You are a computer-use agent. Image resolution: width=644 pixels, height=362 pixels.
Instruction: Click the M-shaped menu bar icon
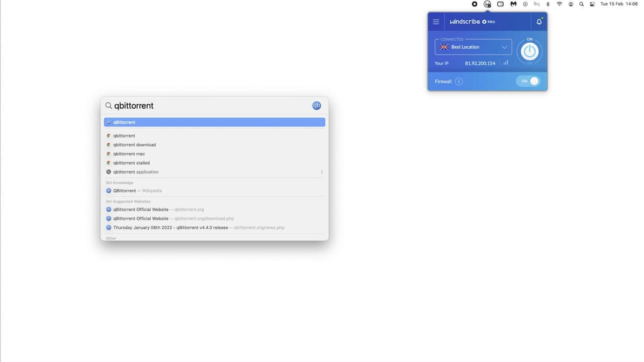click(513, 4)
